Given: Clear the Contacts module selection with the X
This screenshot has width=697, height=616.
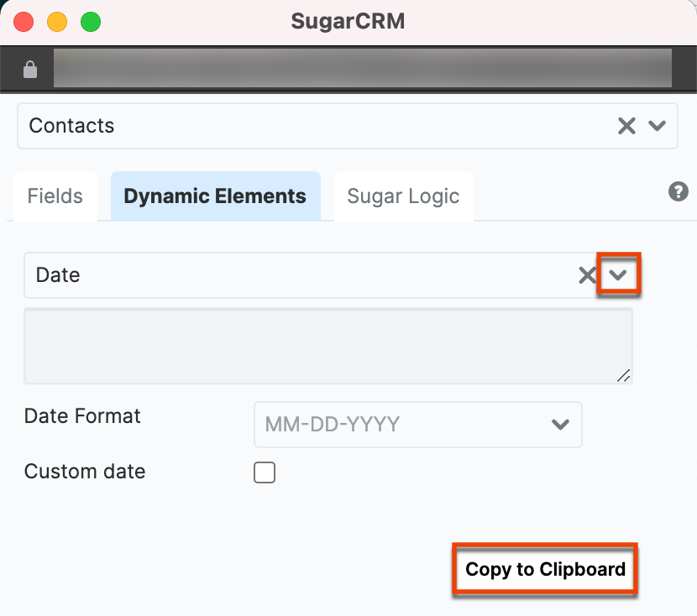Looking at the screenshot, I should (x=626, y=126).
